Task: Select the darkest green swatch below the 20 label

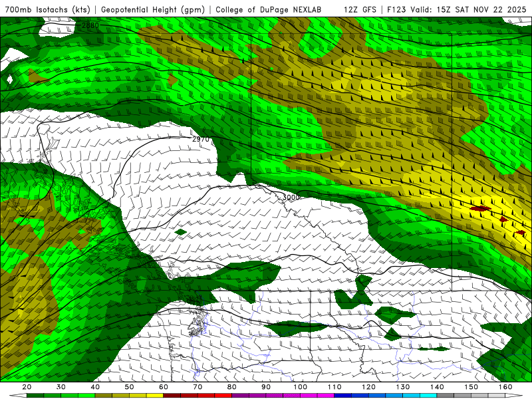Action: [35, 396]
